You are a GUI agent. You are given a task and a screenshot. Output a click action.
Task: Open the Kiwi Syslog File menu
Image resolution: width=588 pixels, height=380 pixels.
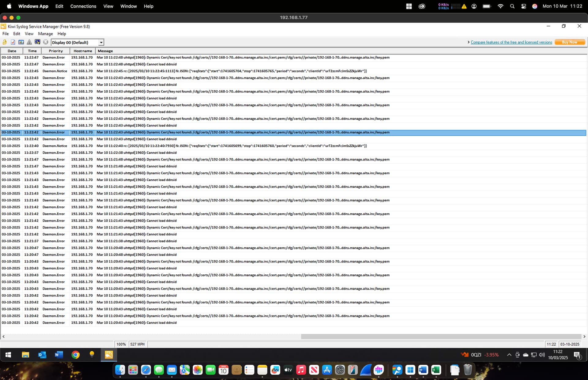(x=6, y=34)
